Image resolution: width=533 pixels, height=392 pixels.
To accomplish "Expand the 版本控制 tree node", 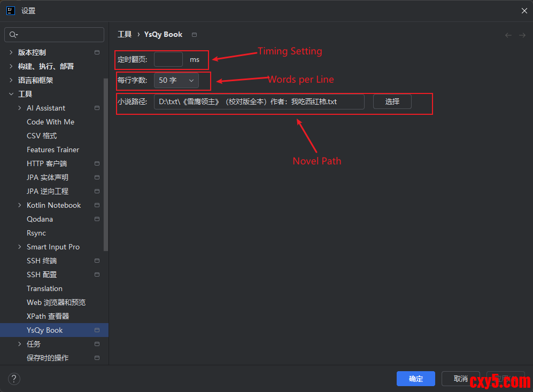I will point(11,52).
